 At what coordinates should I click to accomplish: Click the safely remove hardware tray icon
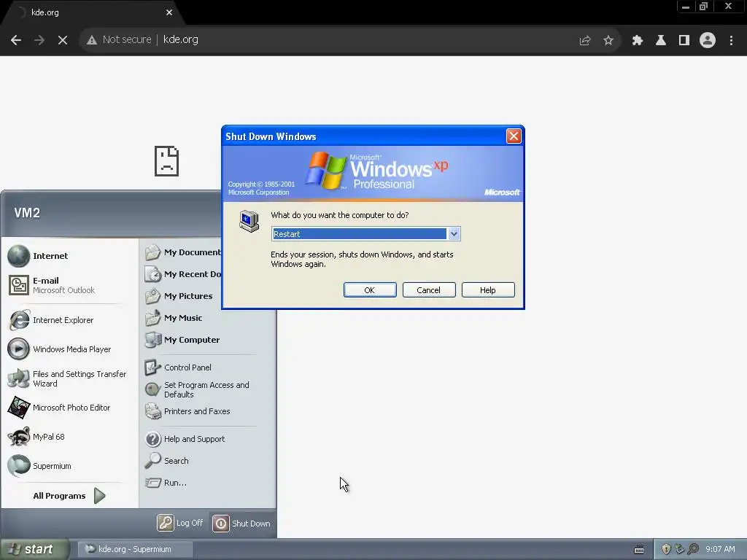click(x=679, y=549)
